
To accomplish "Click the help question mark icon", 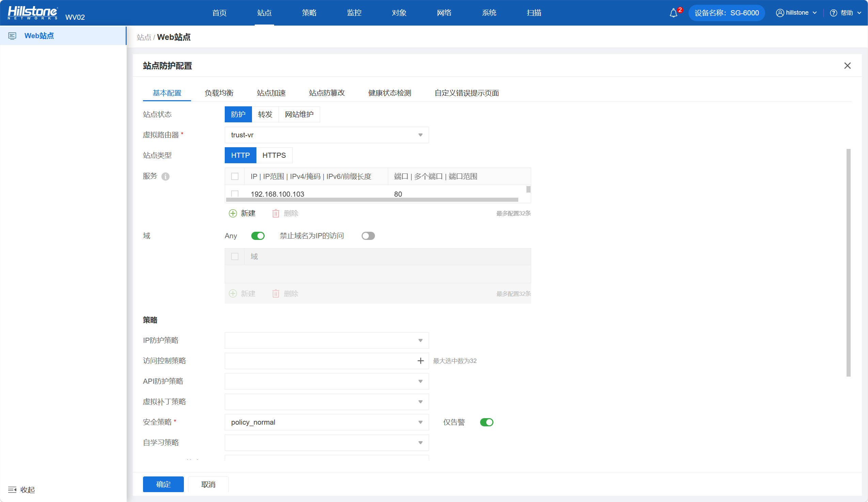I will point(833,13).
